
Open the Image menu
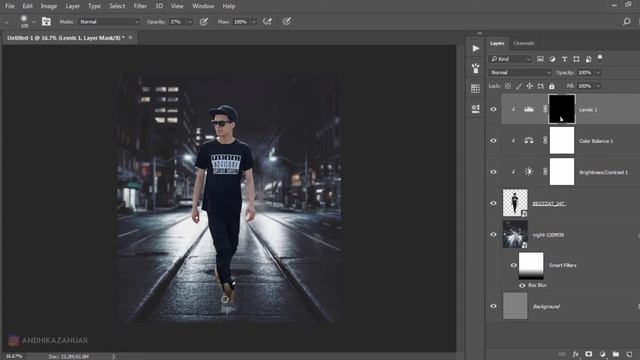tap(49, 6)
